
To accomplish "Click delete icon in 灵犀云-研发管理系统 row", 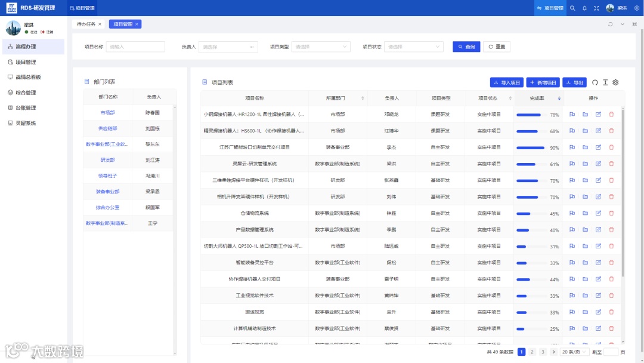I will (x=612, y=164).
